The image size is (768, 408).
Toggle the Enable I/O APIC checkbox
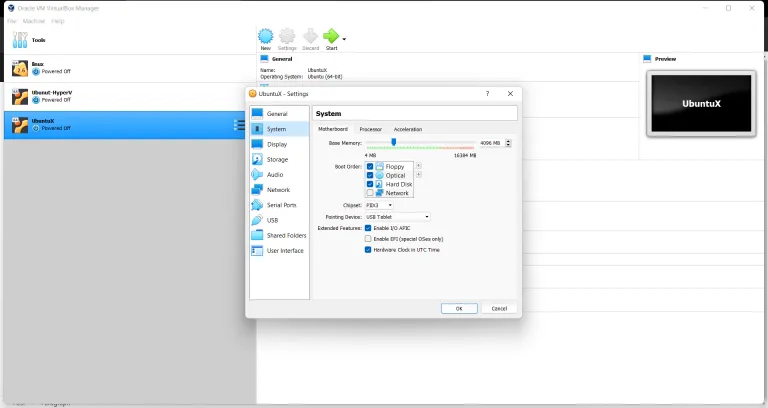pos(368,228)
